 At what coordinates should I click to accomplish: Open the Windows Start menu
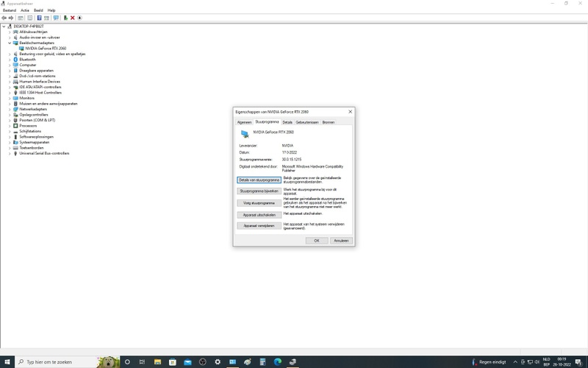(7, 362)
